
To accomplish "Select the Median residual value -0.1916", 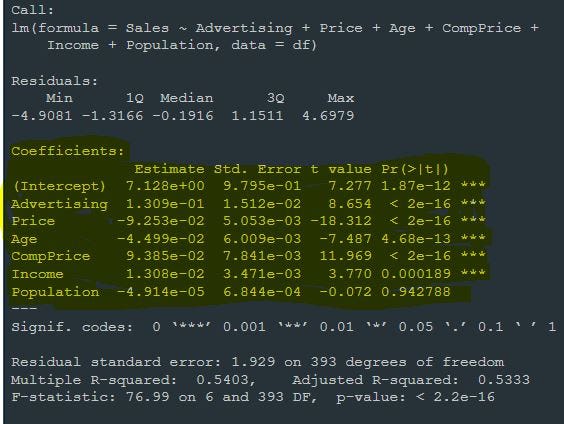I will (183, 116).
